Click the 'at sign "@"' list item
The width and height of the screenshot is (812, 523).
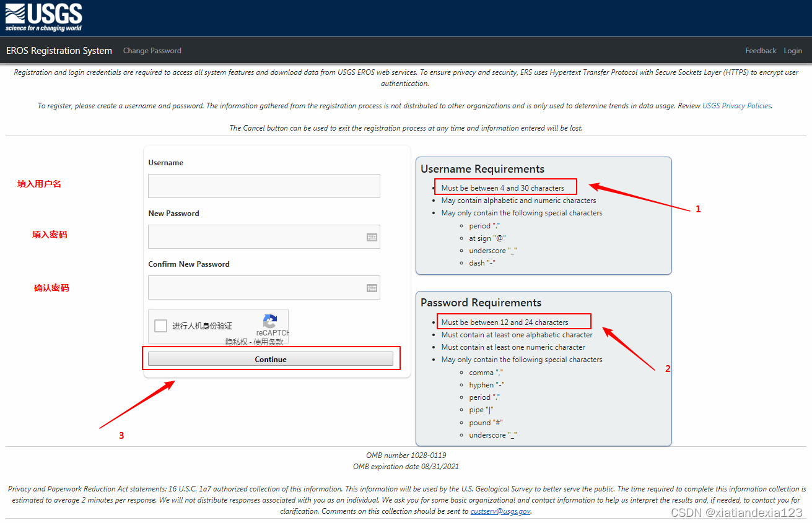[x=488, y=238]
